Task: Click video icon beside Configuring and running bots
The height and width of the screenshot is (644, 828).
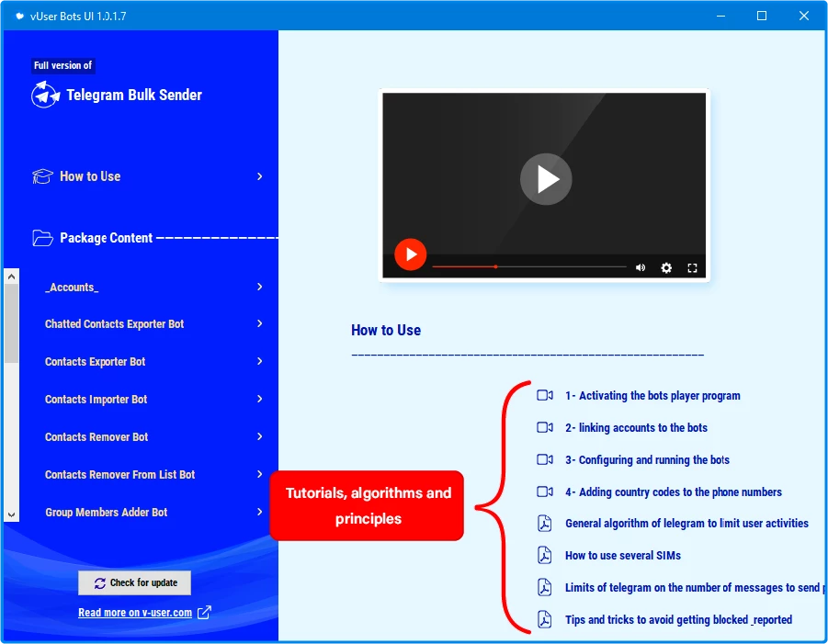Action: coord(545,459)
